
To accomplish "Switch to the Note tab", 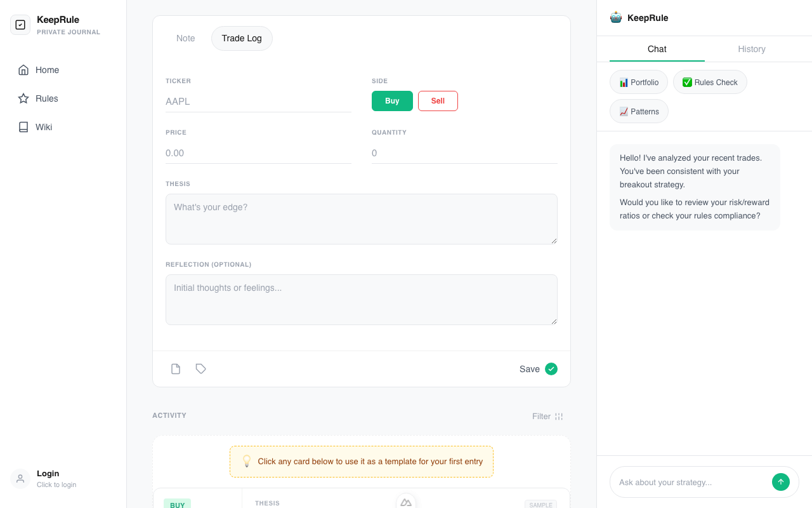I will pos(185,38).
